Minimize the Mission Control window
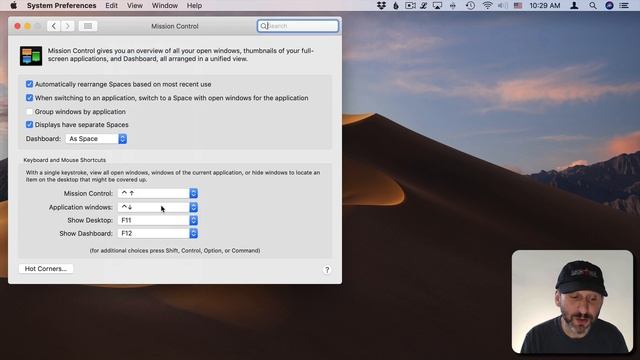 (x=28, y=26)
